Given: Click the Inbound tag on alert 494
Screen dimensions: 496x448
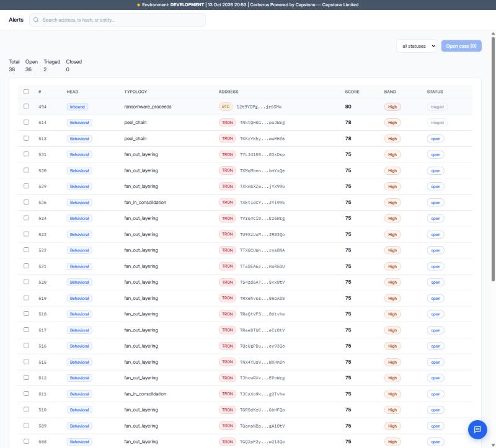Looking at the screenshot, I should coord(77,107).
